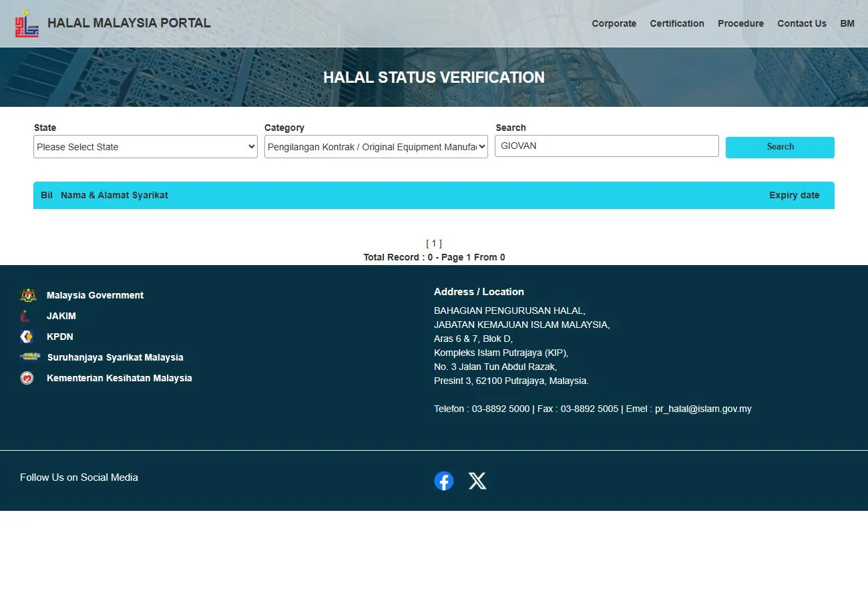The image size is (868, 601).
Task: Click the cyan Search button
Action: tap(780, 147)
